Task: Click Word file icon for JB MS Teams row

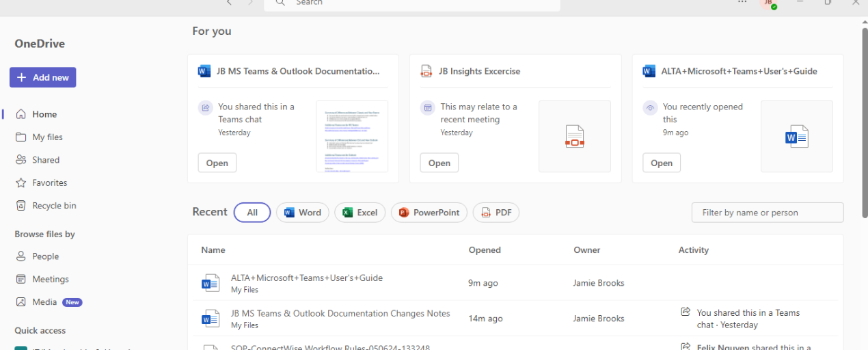Action: point(209,319)
